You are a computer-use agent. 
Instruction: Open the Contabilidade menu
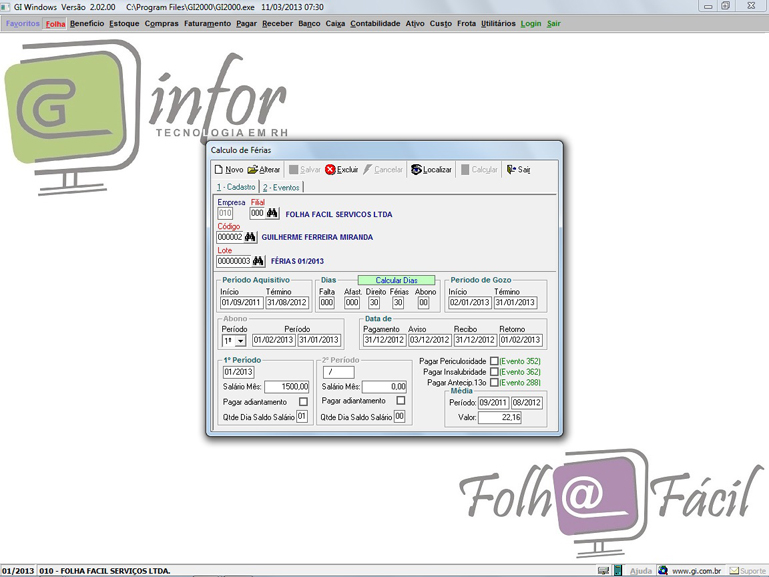pos(375,24)
